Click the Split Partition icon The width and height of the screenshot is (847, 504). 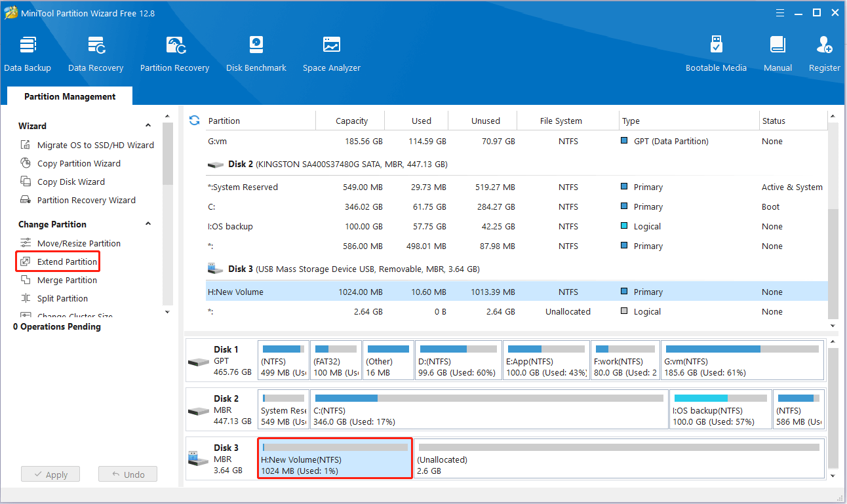(26, 298)
